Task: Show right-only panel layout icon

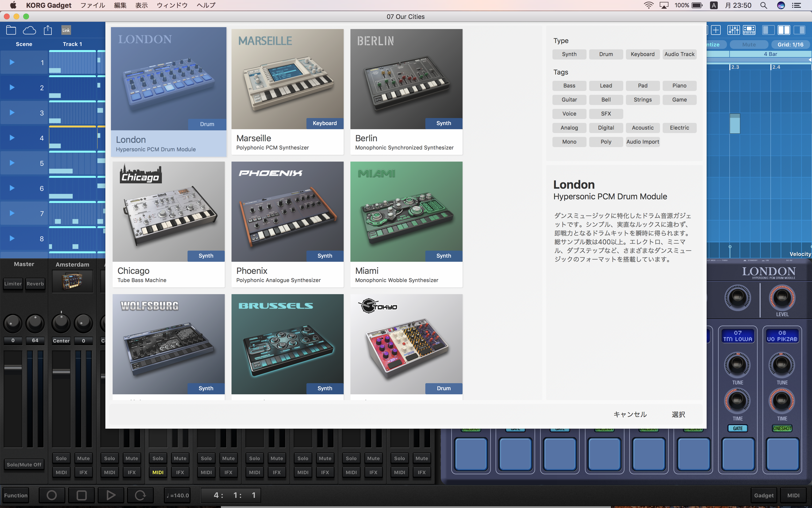Action: click(799, 30)
